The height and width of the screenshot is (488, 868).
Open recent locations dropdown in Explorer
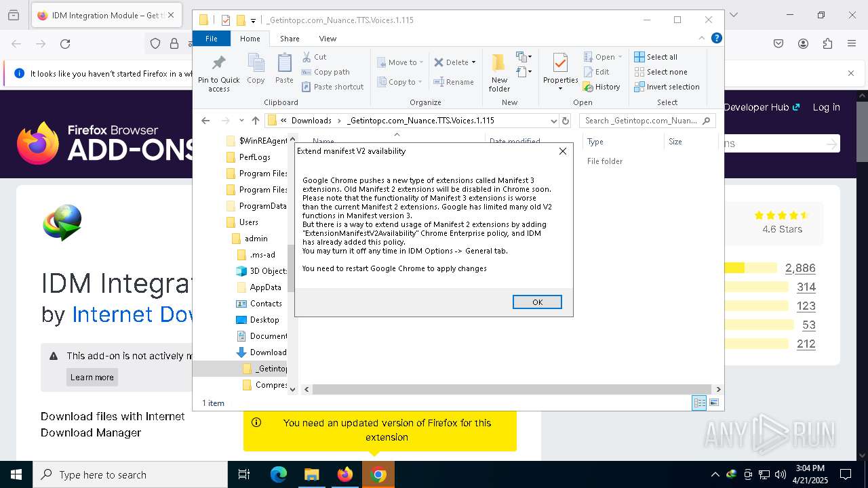pos(241,121)
